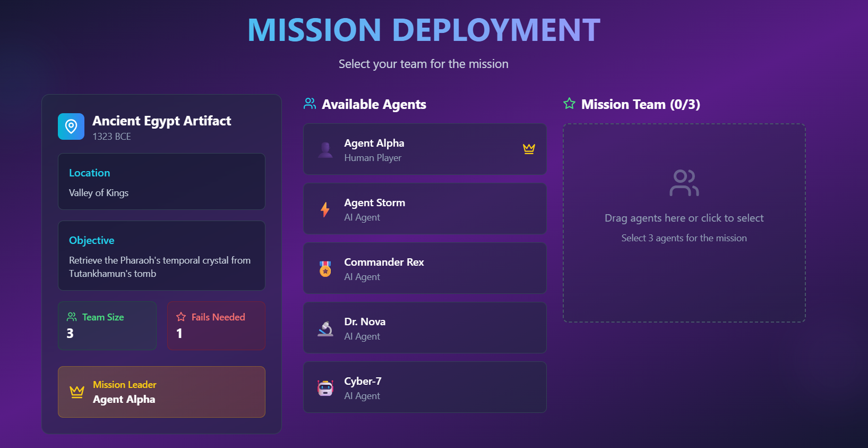Screen dimensions: 868x448
Task: Click the Location Valley of Kings panel
Action: pos(161,182)
